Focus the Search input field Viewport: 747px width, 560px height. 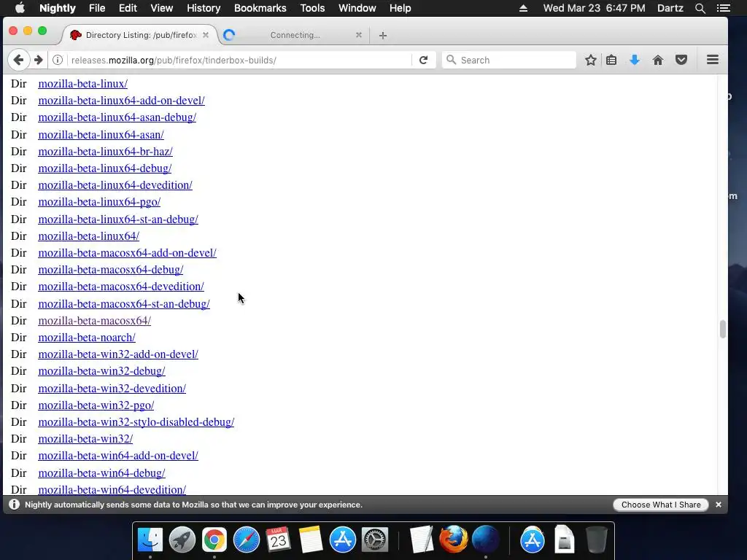(509, 60)
